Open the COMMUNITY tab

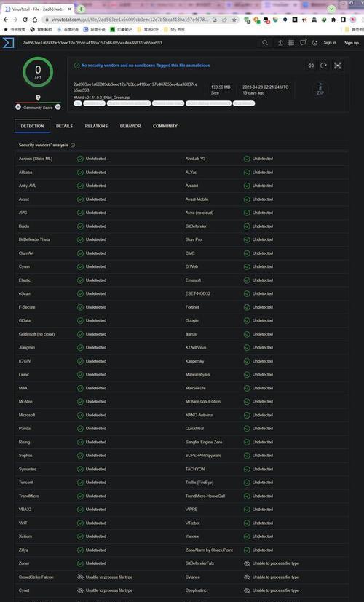pos(165,126)
